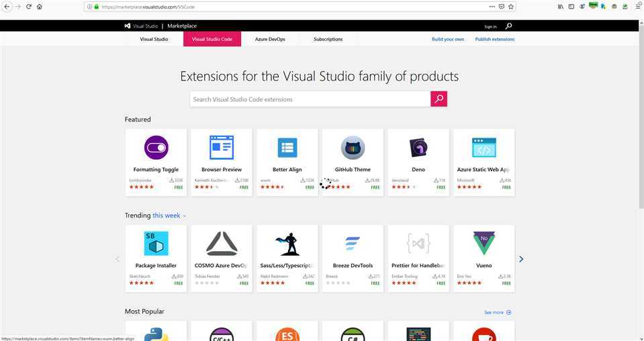644x341 pixels.
Task: Open the Build your own link
Action: tap(448, 40)
